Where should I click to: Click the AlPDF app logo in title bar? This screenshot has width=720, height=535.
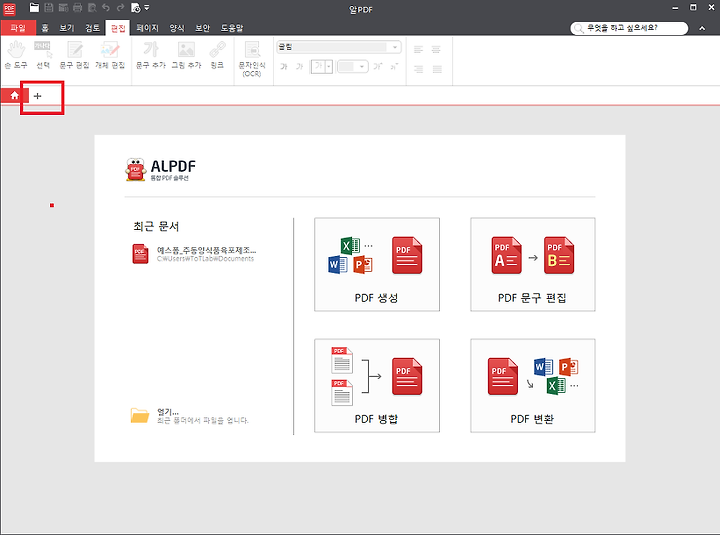9,9
